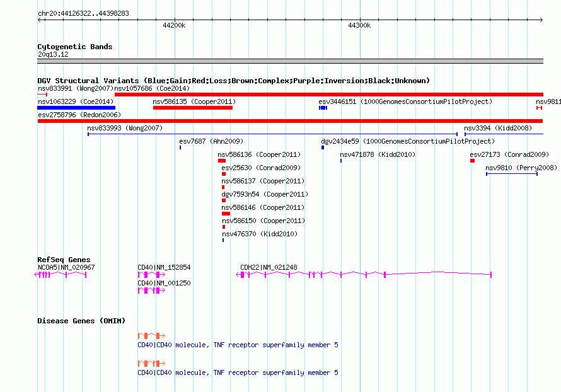
Task: Click the NCOA5 gene glyph in RefSeq Genes
Action: tap(61, 275)
